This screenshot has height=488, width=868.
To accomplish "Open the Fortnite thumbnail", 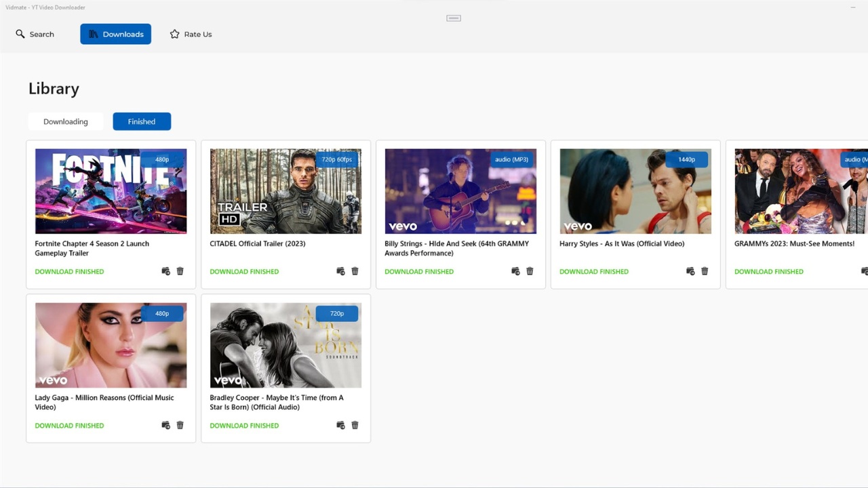I will click(x=111, y=191).
